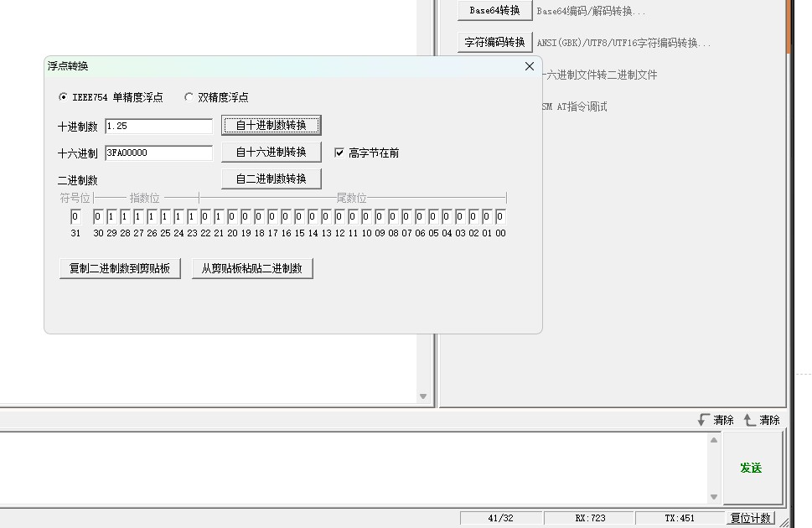Image resolution: width=812 pixels, height=528 pixels.
Task: Reset the RX/TX counters
Action: (x=750, y=518)
